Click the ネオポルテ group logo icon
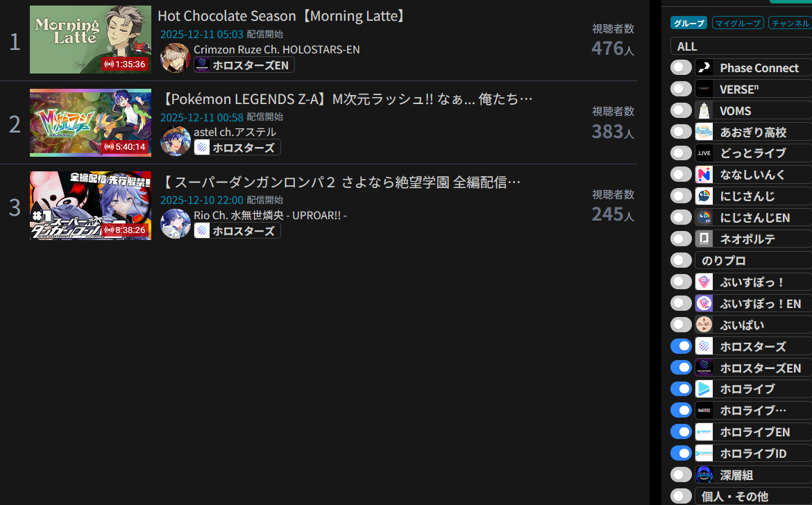The width and height of the screenshot is (812, 505). (704, 239)
